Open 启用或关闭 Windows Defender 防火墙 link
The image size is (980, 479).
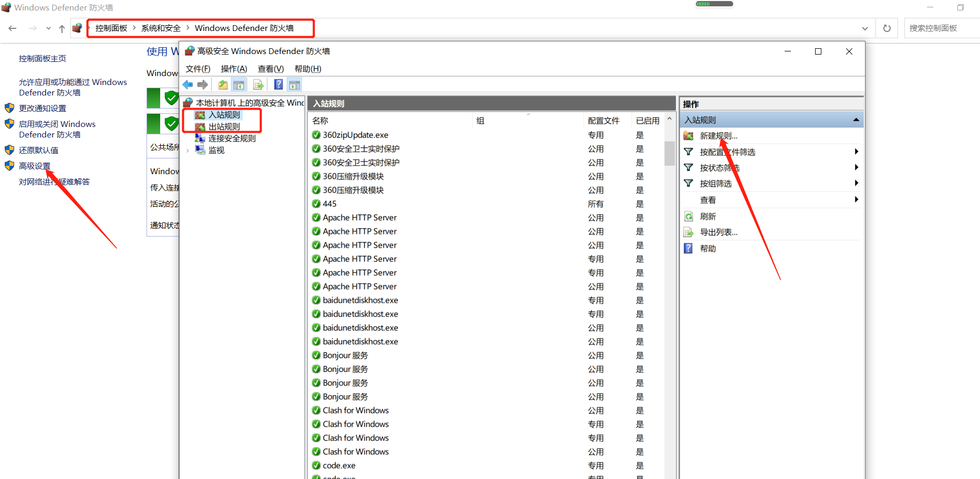(57, 130)
